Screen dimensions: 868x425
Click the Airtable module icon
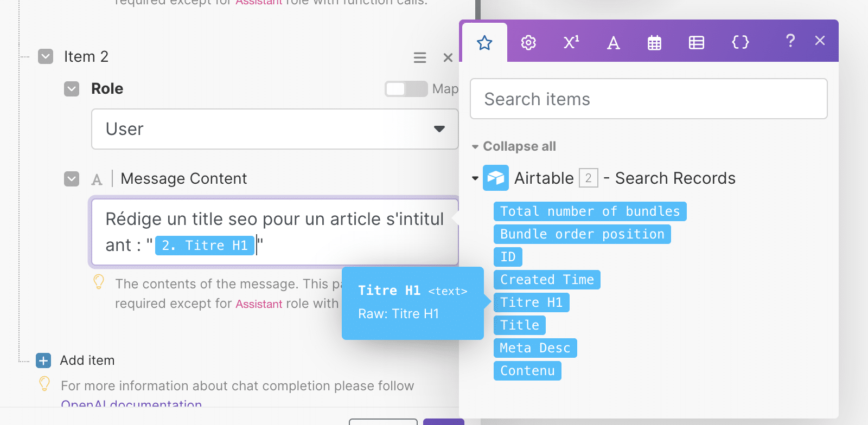[x=496, y=178]
